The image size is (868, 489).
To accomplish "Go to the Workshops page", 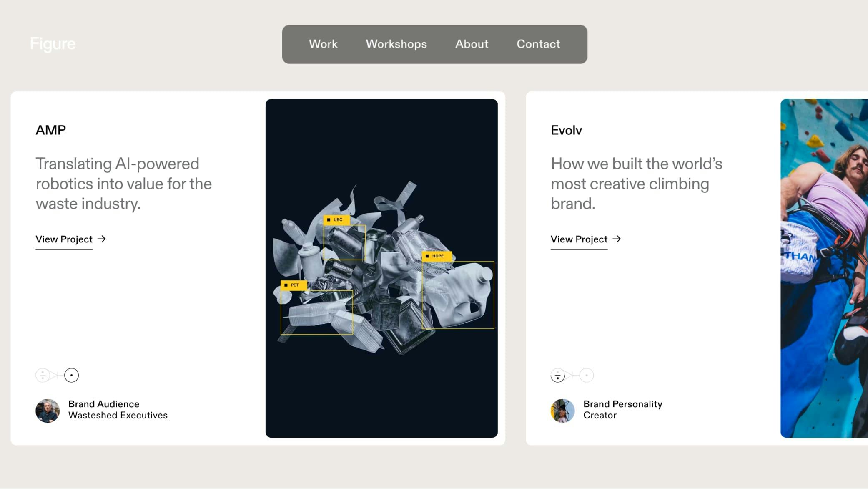I will point(396,44).
